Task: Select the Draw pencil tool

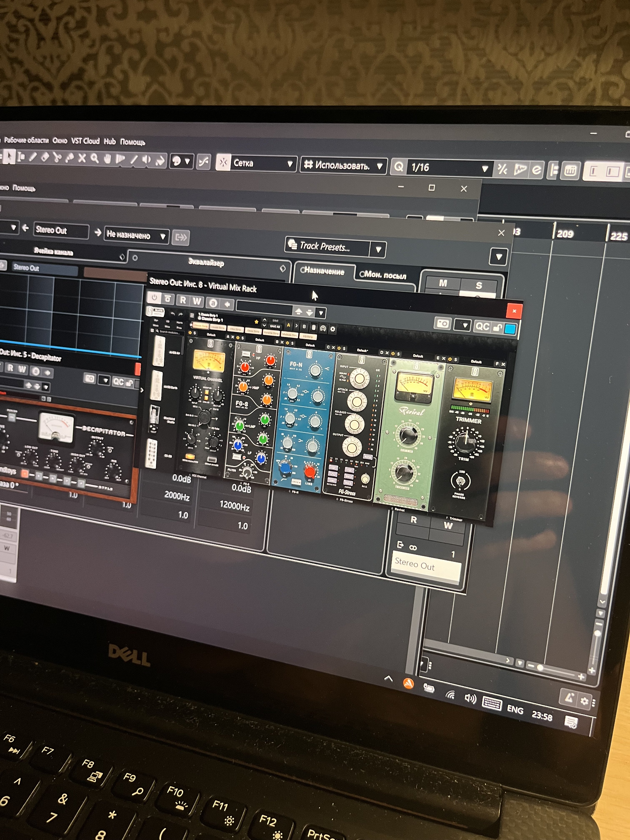Action: 33,156
